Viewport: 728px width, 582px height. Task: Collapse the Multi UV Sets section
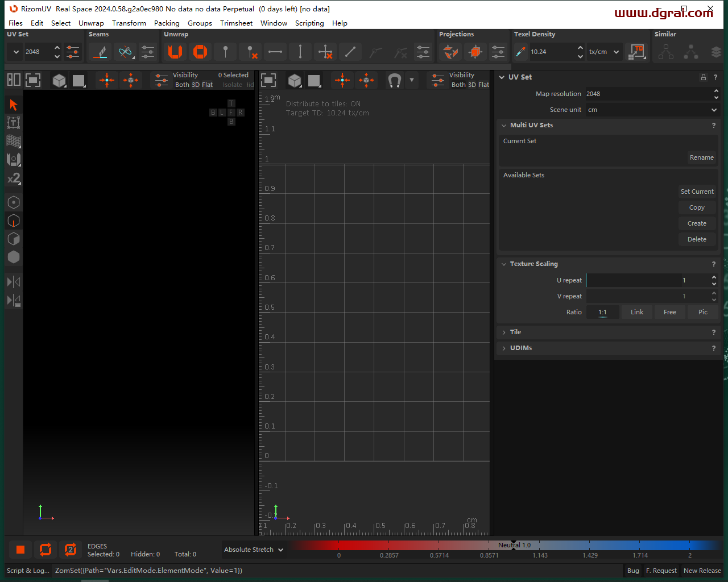coord(504,126)
